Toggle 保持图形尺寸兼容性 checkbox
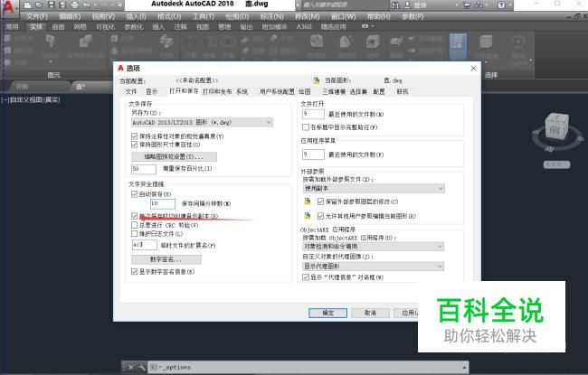 click(134, 145)
